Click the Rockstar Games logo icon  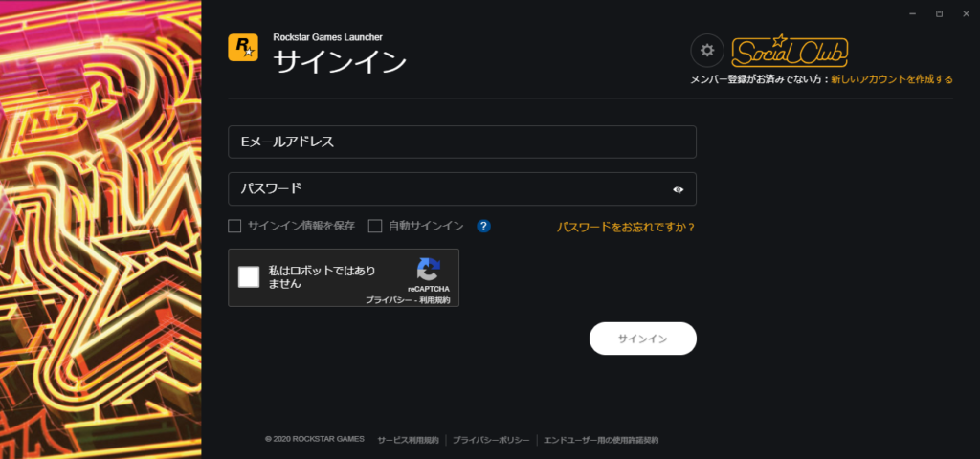[x=243, y=48]
